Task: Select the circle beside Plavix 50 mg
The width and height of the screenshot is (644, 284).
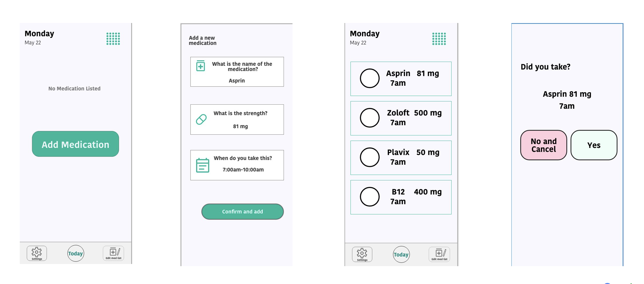Action: [x=370, y=157]
